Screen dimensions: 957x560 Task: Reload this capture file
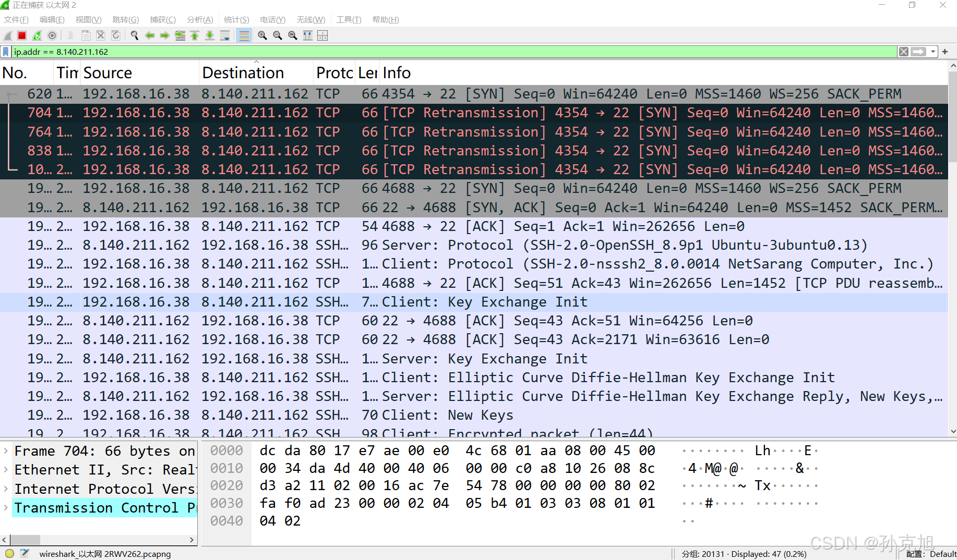pyautogui.click(x=116, y=35)
